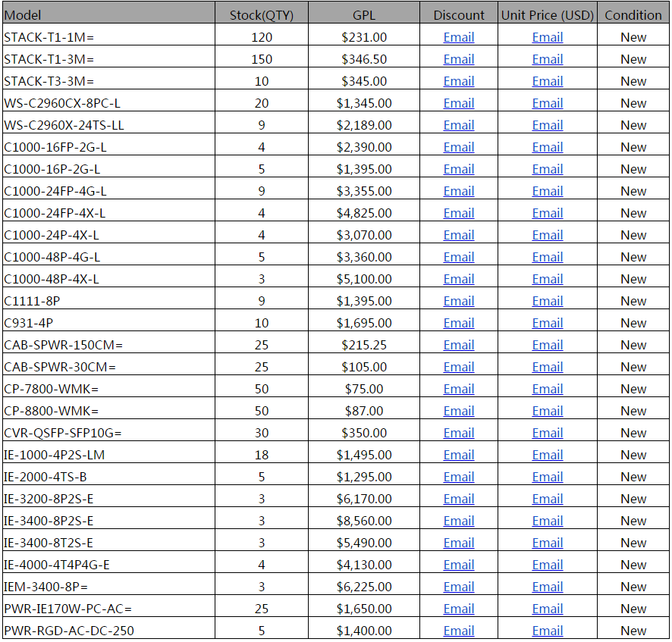Click Discount Email link in STACK-T3-3M= row

point(459,81)
